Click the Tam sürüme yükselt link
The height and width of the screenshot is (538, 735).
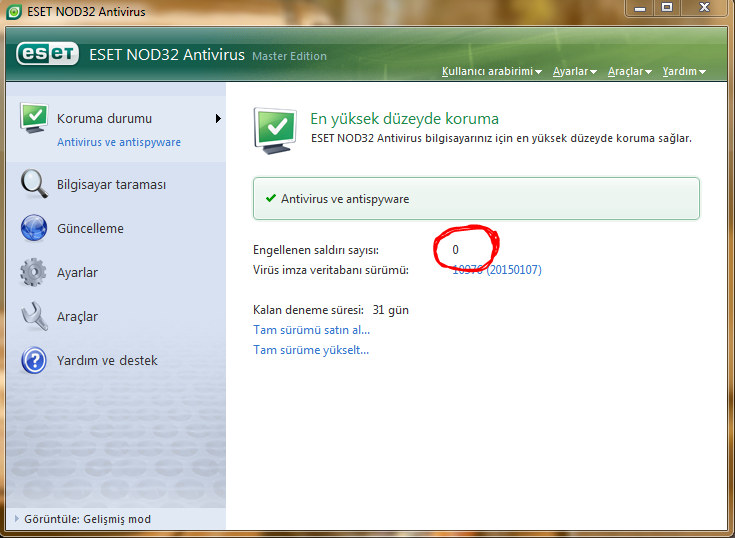(x=311, y=350)
